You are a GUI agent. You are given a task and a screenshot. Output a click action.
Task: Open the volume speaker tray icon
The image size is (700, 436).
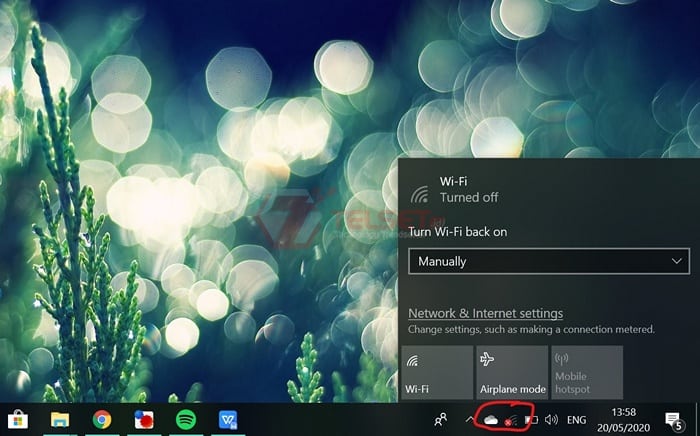click(x=551, y=420)
